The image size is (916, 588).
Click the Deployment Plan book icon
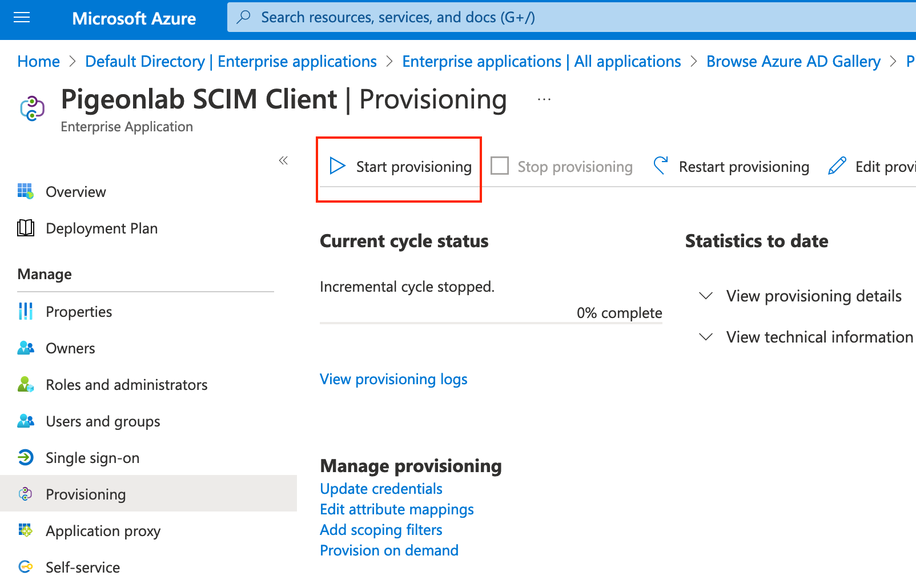coord(26,228)
